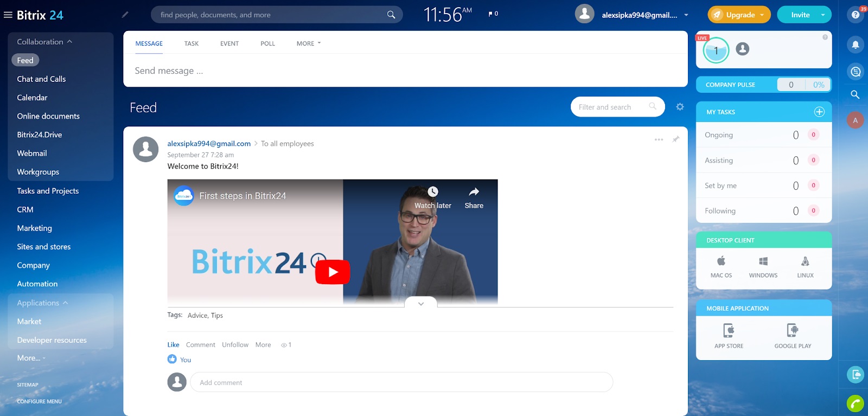Expand the Upgrade button dropdown arrow
This screenshot has height=416, width=868.
click(x=762, y=15)
